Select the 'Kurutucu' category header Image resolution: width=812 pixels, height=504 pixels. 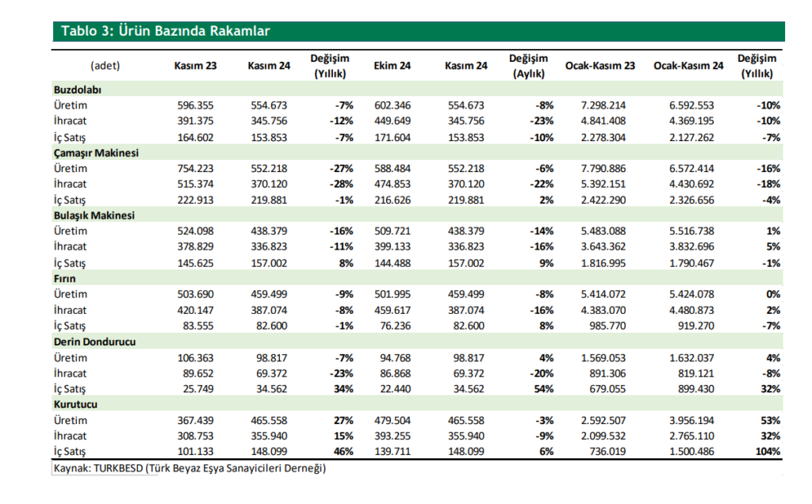[x=75, y=404]
